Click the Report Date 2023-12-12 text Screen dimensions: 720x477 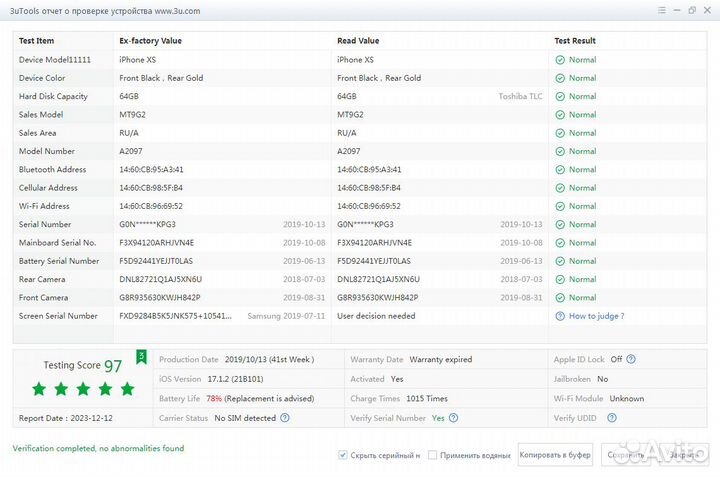coord(66,418)
